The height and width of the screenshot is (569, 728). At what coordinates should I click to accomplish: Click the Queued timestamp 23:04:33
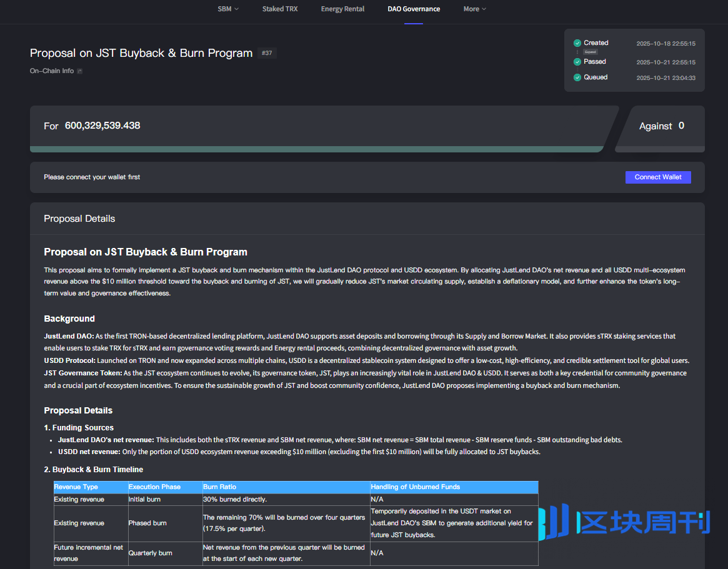click(x=666, y=78)
